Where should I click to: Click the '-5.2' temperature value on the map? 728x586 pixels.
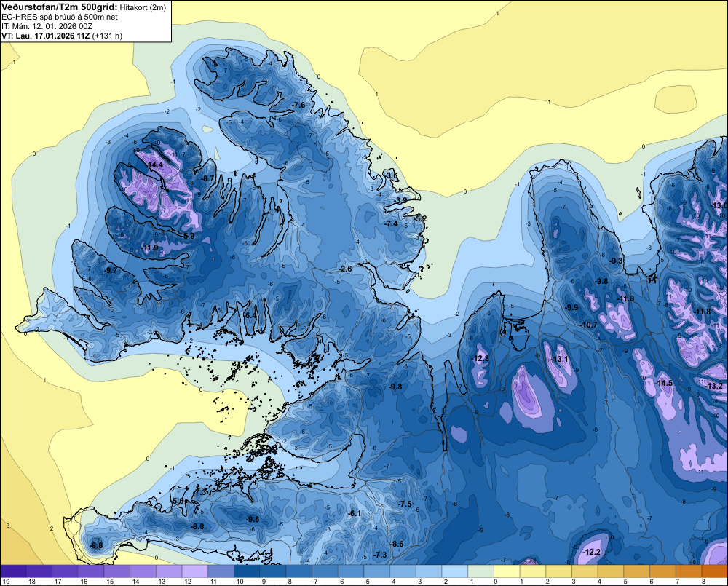pyautogui.click(x=419, y=218)
